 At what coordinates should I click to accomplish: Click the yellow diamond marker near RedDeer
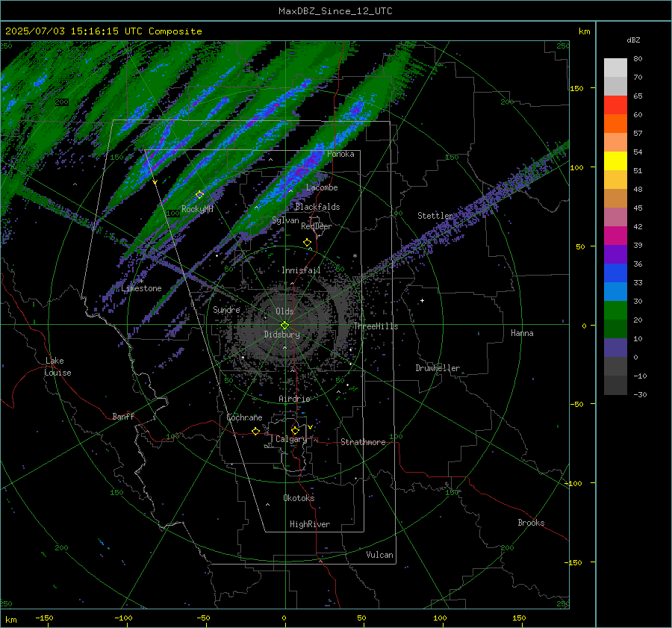(308, 243)
